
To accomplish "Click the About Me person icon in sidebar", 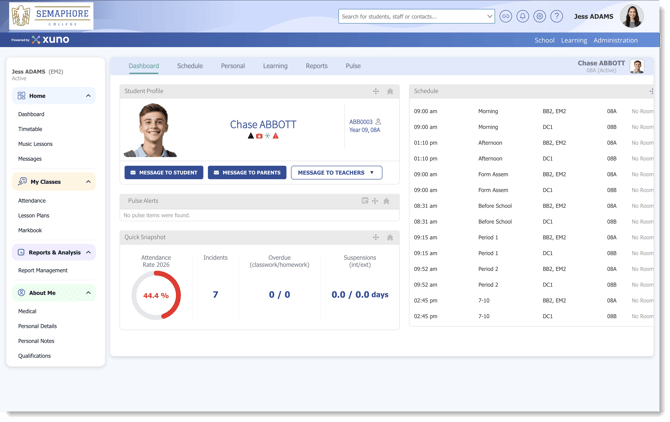I will click(x=21, y=293).
